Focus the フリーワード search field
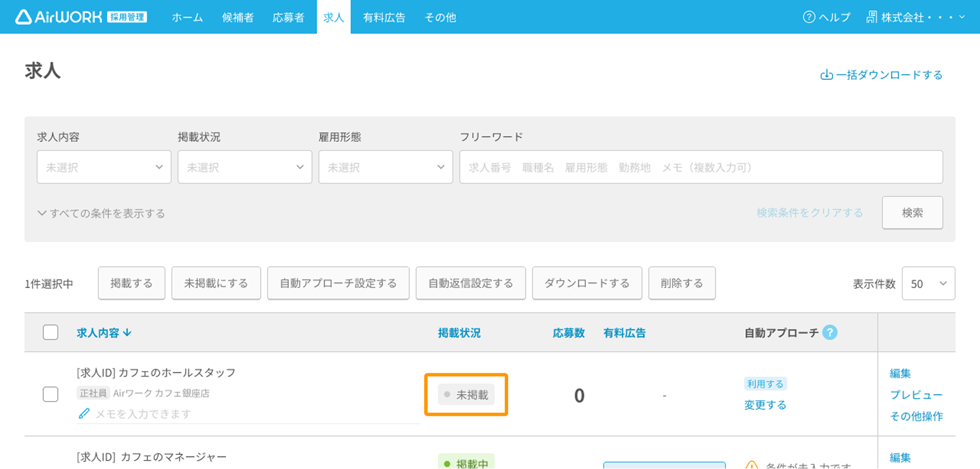This screenshot has height=469, width=980. point(701,167)
